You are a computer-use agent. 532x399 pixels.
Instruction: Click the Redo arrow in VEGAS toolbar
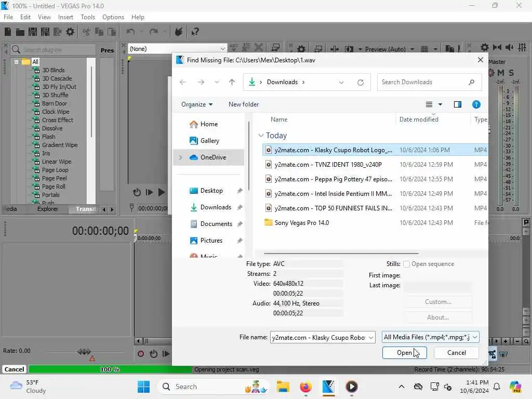(x=154, y=32)
